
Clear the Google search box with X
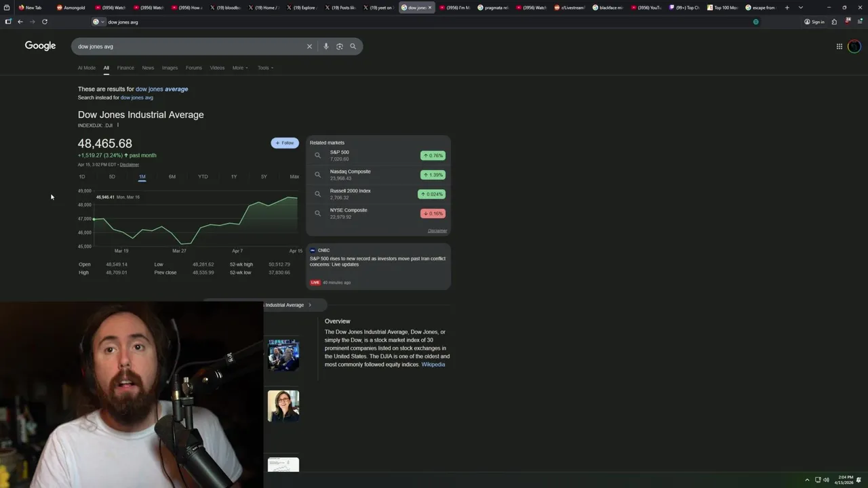pyautogui.click(x=309, y=46)
